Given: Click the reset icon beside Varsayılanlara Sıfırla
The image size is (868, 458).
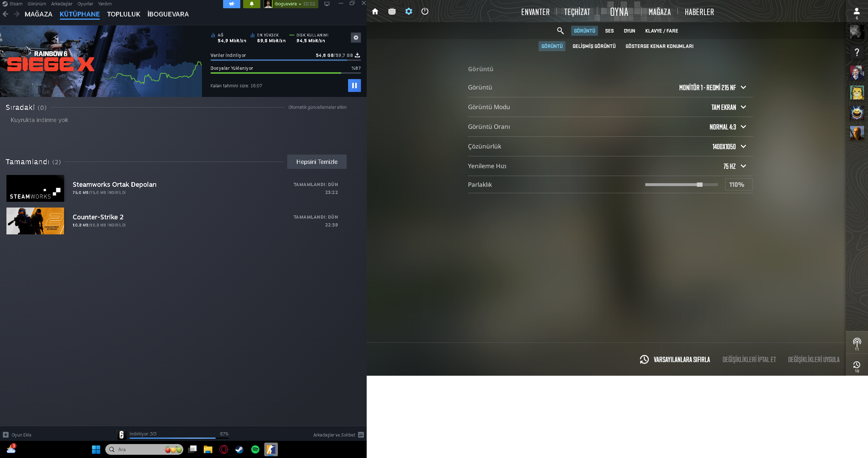Looking at the screenshot, I should click(x=644, y=359).
